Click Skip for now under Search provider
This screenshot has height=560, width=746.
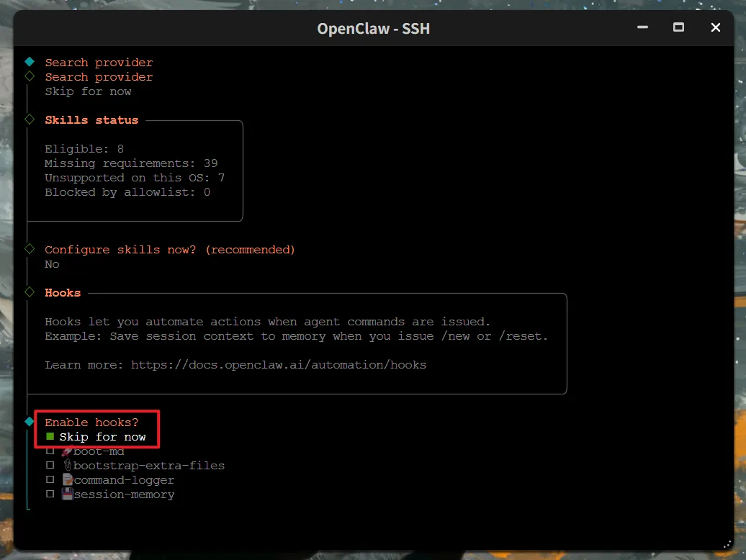point(88,91)
